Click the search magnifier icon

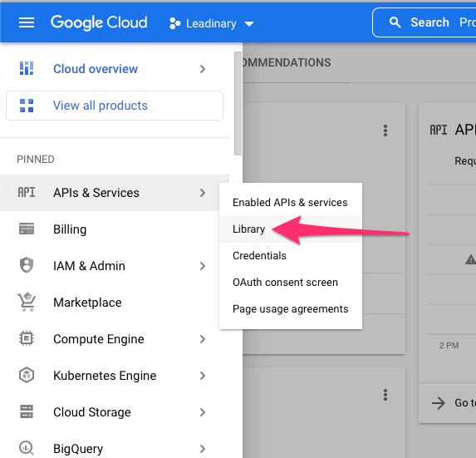[395, 22]
